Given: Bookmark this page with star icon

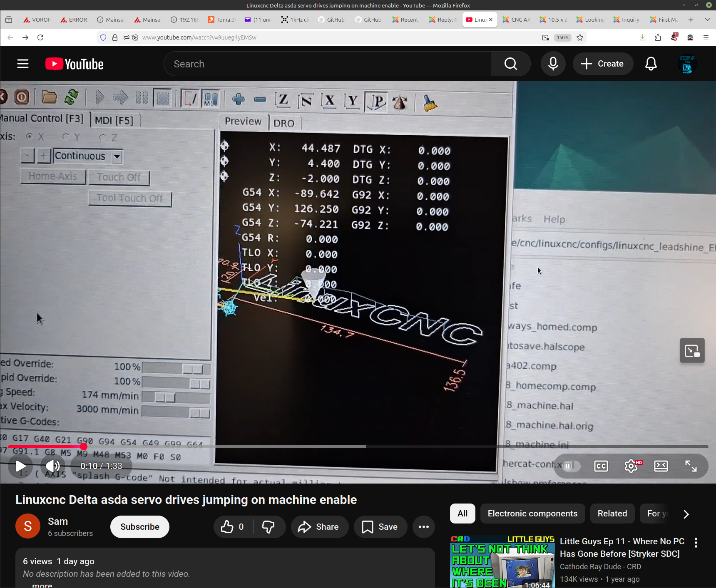Looking at the screenshot, I should (580, 37).
